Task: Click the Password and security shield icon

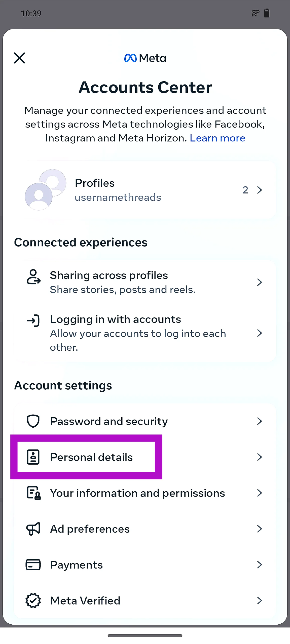Action: pyautogui.click(x=33, y=421)
